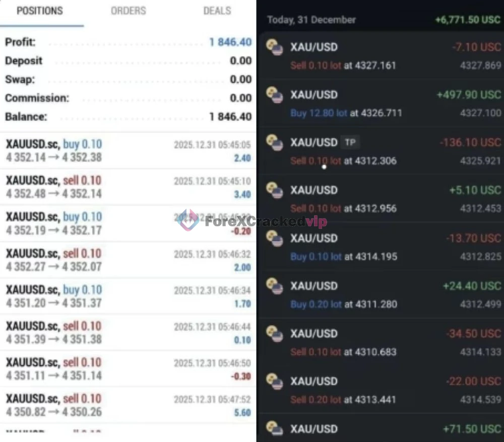The height and width of the screenshot is (442, 504).
Task: Click the TP badge next to XAU/USD
Action: pyautogui.click(x=350, y=142)
